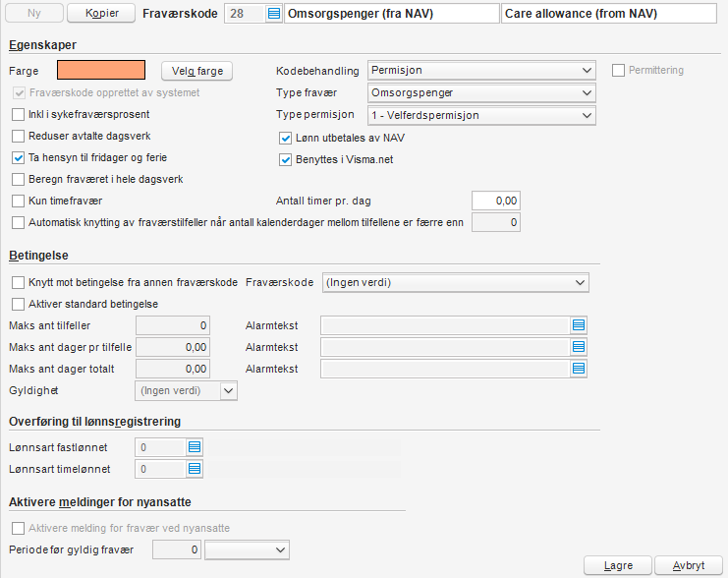This screenshot has height=578, width=728.
Task: Open Type permisjon dropdown
Action: 481,115
